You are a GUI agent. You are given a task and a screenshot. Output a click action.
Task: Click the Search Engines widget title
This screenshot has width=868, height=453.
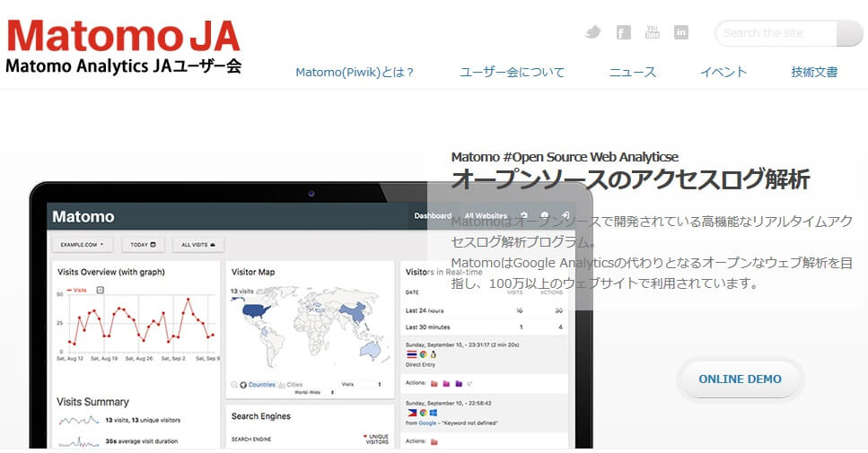pos(260,416)
